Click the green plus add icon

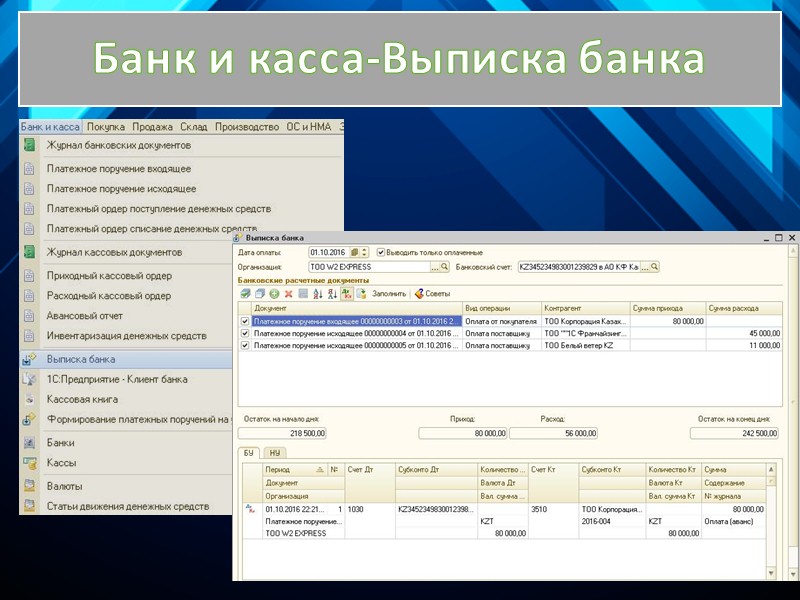pyautogui.click(x=274, y=294)
